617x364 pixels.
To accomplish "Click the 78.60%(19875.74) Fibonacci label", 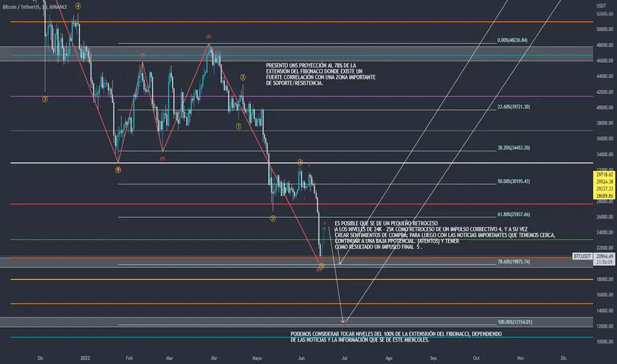I will pyautogui.click(x=514, y=261).
